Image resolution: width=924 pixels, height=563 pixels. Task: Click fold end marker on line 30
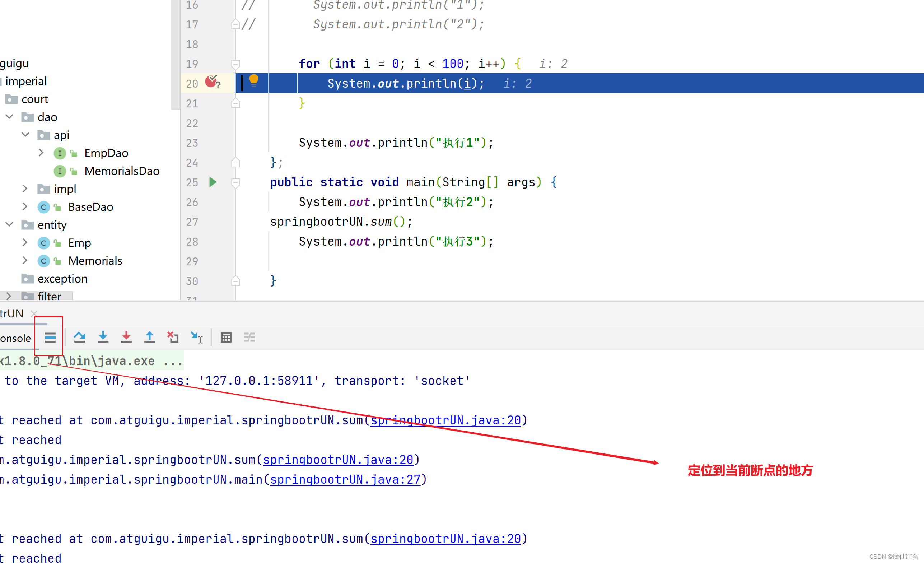(235, 281)
